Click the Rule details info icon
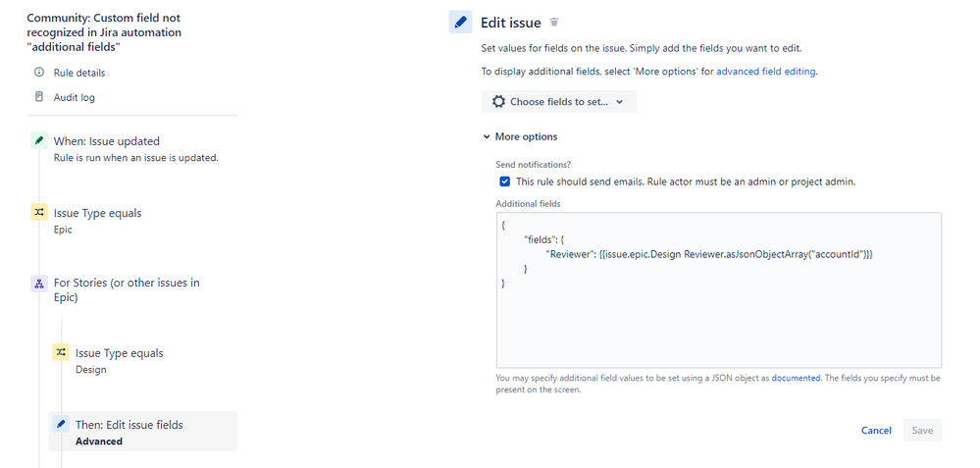 click(39, 73)
